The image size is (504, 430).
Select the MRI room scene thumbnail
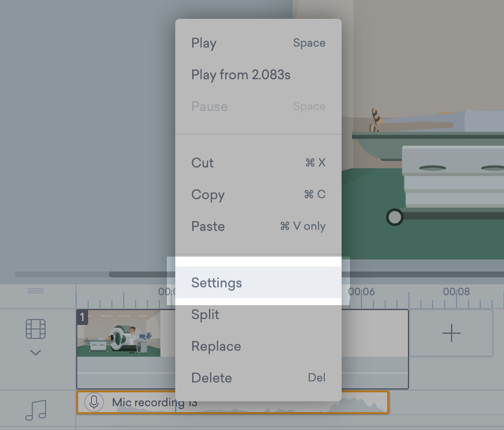(119, 333)
